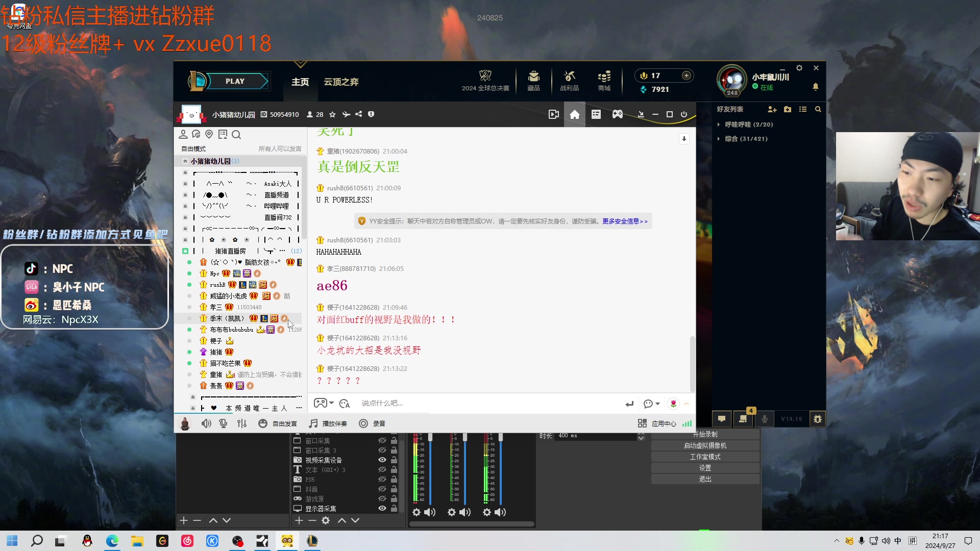
Task: Collapse the 小猪猪幼儿园 channel tree root
Action: click(185, 161)
